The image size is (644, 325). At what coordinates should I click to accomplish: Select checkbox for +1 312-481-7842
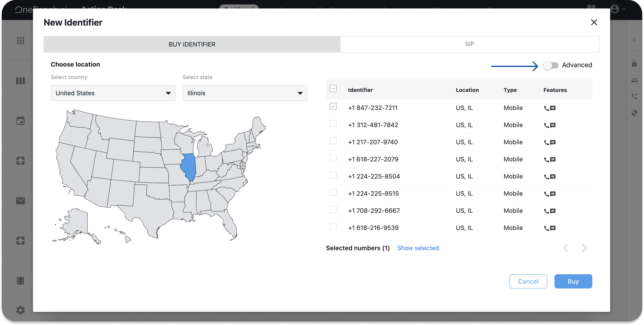333,124
